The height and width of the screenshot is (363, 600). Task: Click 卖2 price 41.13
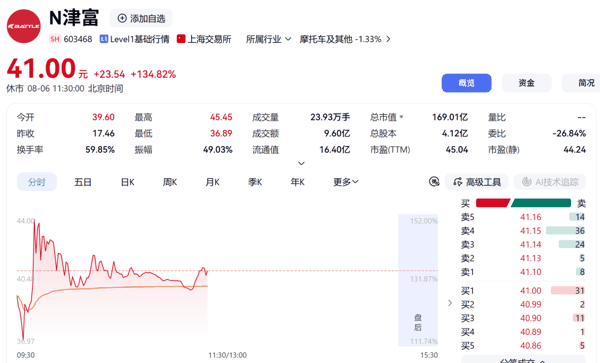point(531,259)
